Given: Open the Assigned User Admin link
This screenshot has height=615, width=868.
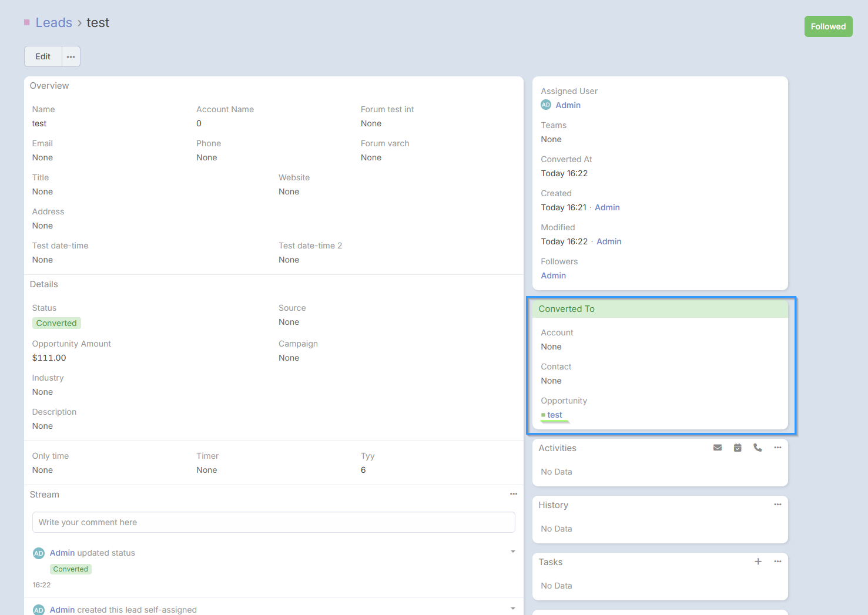Looking at the screenshot, I should (568, 105).
